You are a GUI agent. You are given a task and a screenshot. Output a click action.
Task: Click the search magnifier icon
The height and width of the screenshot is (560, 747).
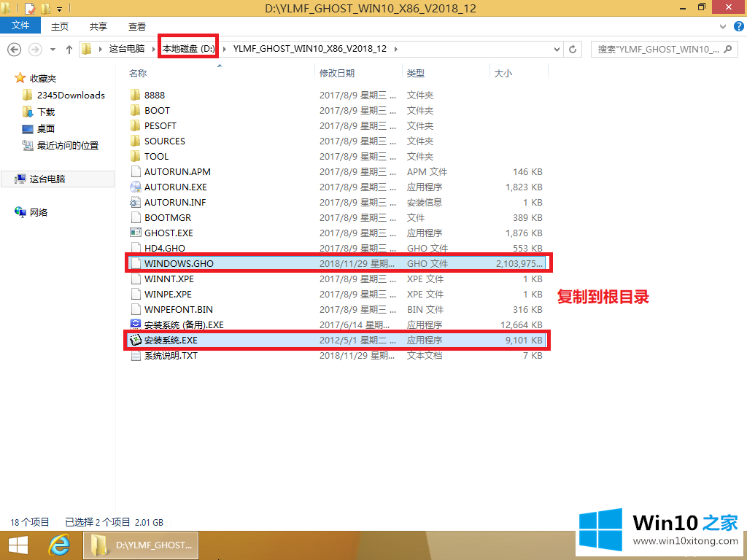[727, 49]
